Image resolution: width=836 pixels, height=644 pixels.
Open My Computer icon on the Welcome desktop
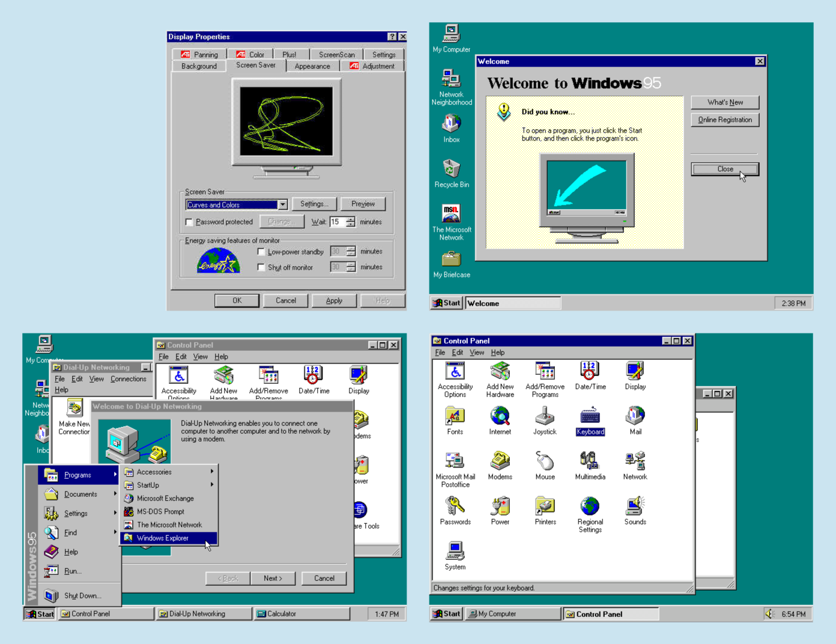pos(452,38)
